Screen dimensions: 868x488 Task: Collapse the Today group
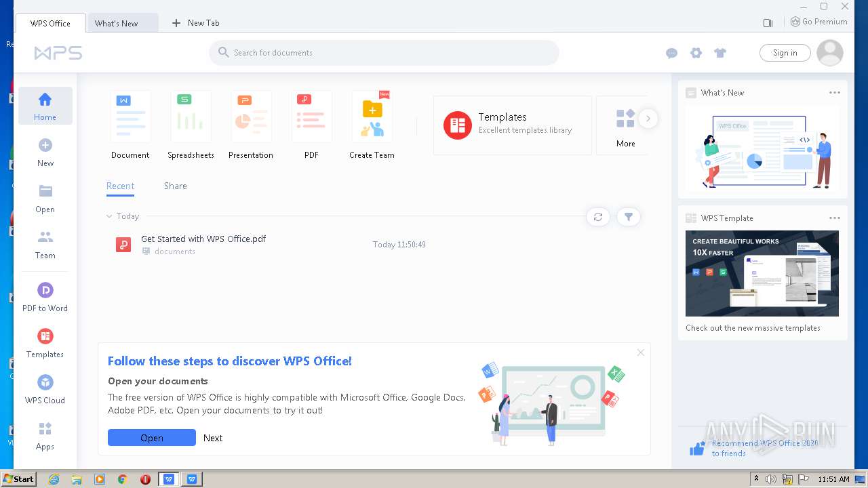pos(109,216)
